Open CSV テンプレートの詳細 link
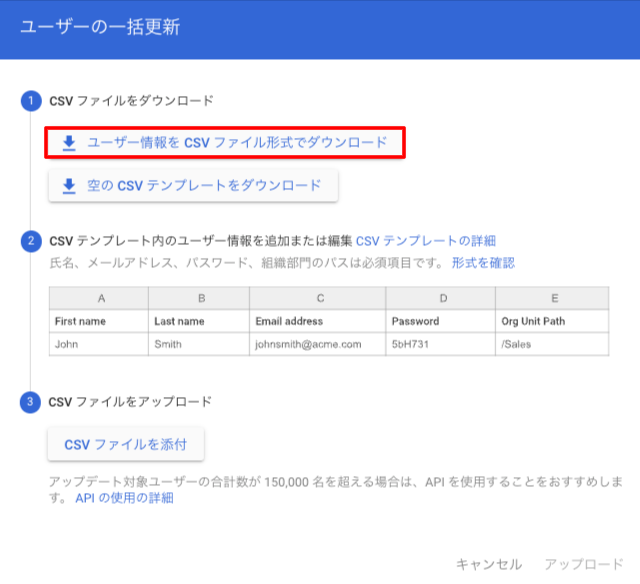 click(x=426, y=241)
